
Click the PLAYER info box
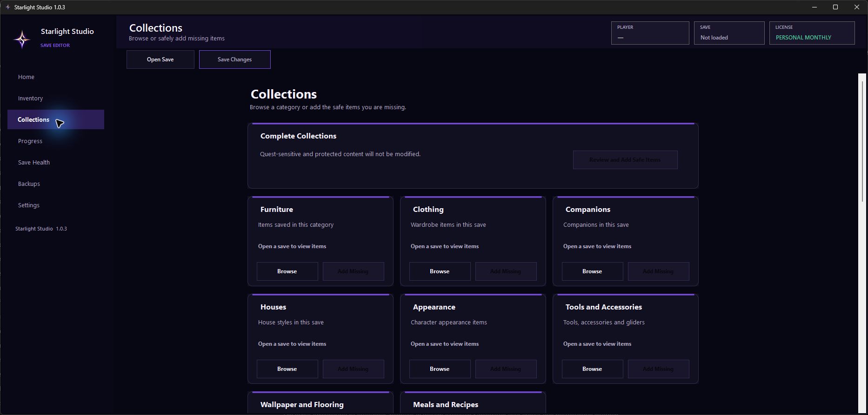tap(650, 33)
